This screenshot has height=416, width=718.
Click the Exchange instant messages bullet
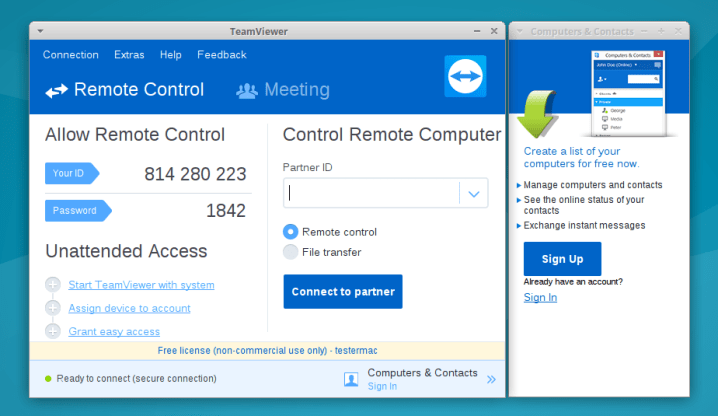pos(584,225)
